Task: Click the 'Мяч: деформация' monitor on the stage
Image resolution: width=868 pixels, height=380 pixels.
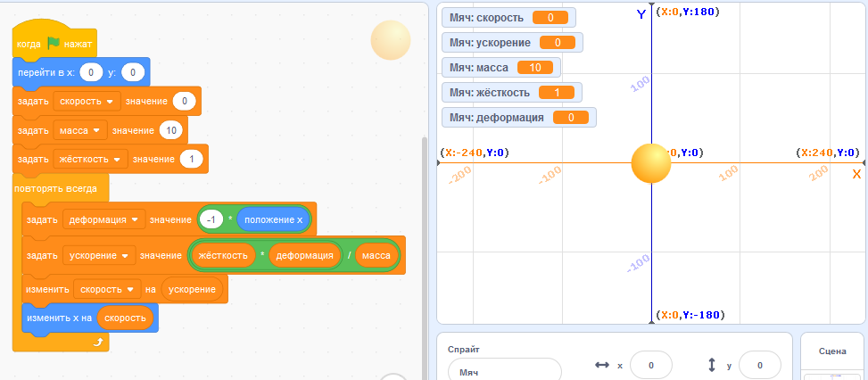Action: pyautogui.click(x=518, y=118)
